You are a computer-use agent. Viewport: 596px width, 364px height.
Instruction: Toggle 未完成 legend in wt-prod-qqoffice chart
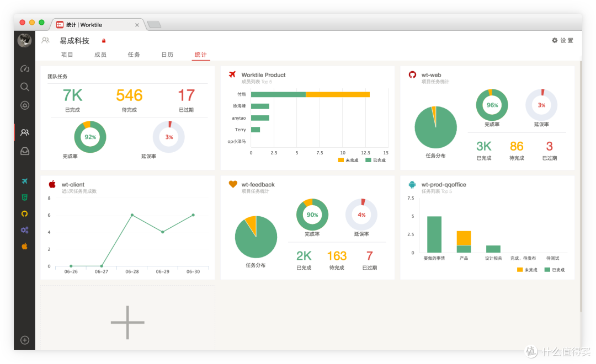pyautogui.click(x=527, y=270)
